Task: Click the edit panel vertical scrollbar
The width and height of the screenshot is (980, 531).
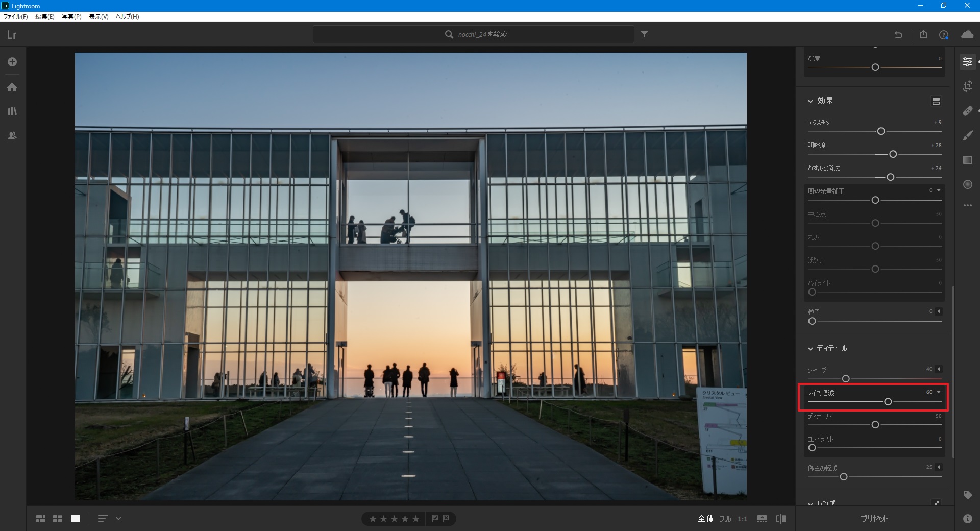Action: click(x=952, y=372)
